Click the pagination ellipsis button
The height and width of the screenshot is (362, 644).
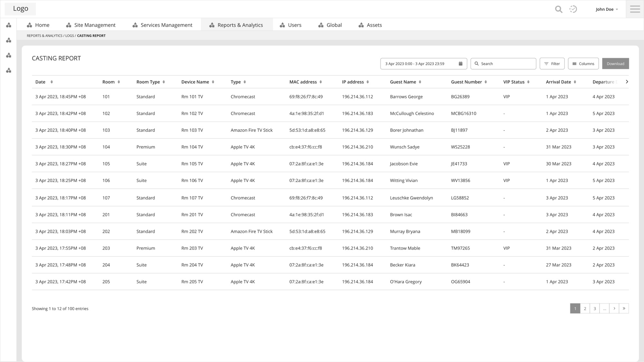604,309
